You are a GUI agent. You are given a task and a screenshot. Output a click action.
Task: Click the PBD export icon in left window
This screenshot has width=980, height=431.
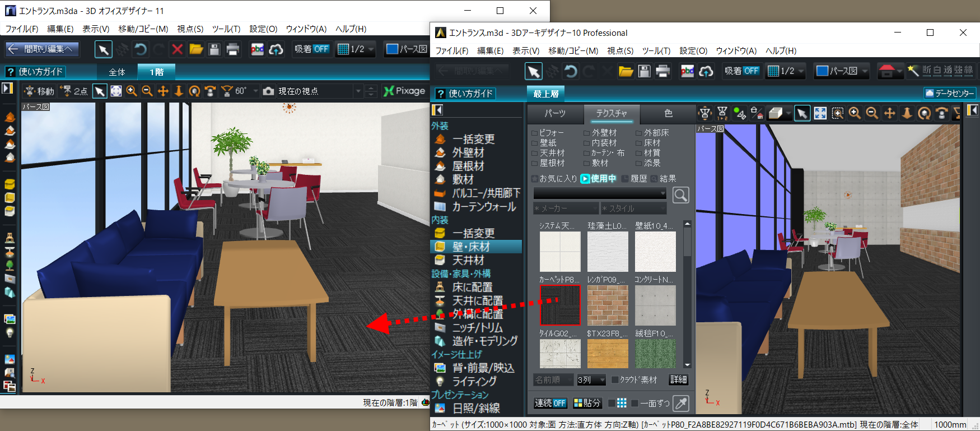coord(257,49)
